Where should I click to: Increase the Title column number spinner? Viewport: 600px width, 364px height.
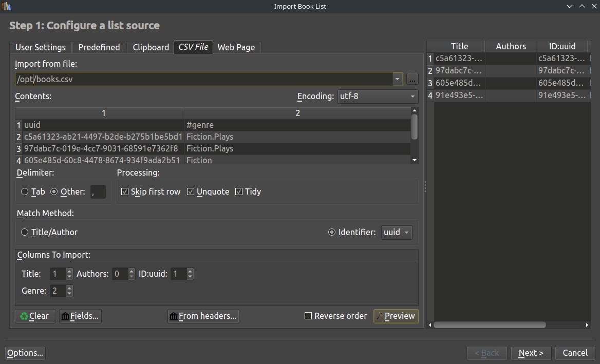70,272
